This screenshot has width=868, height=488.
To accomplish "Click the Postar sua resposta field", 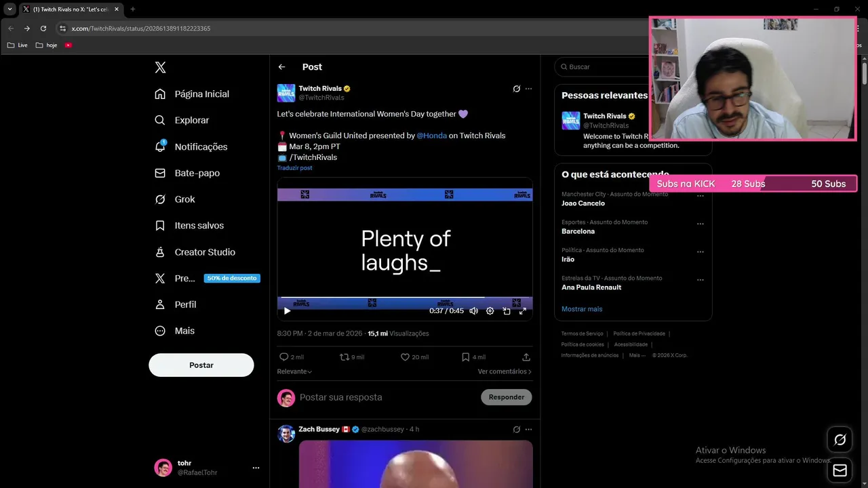I will [387, 397].
